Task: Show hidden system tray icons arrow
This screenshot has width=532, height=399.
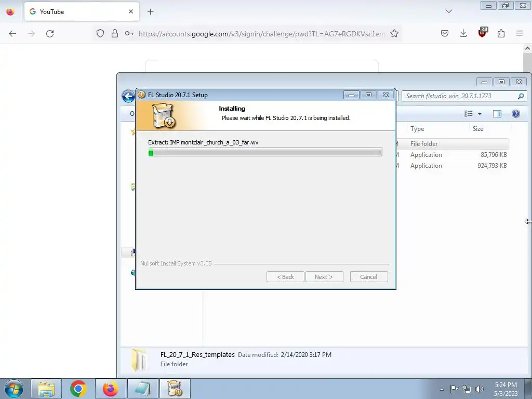Action: (442, 389)
